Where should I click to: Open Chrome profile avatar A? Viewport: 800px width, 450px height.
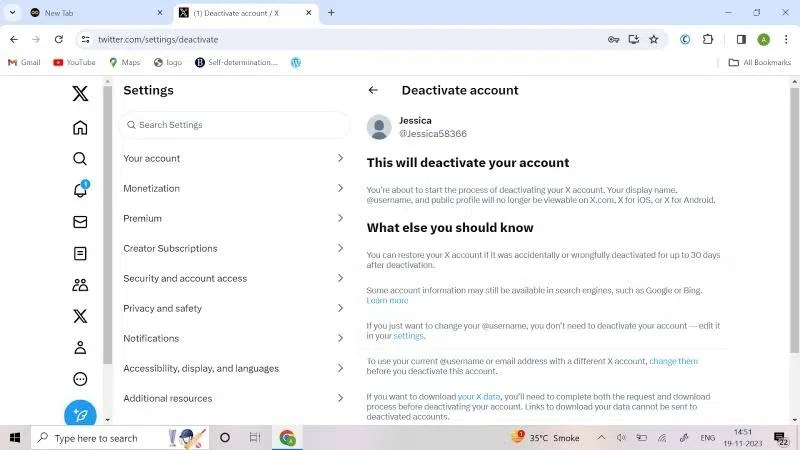tap(763, 39)
